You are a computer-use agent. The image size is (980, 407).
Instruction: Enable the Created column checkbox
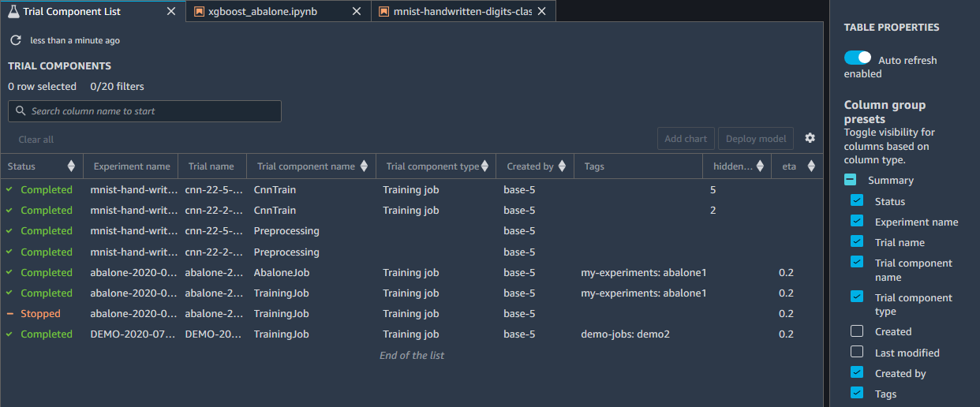pos(857,331)
